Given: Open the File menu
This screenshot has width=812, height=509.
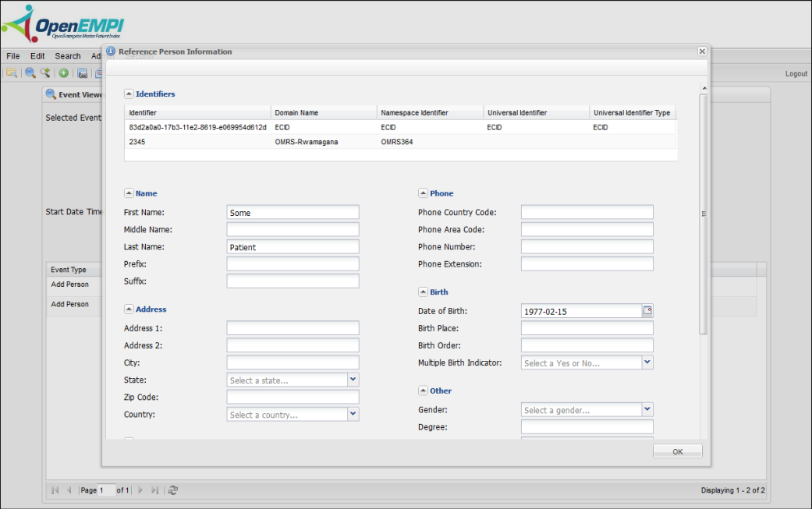Looking at the screenshot, I should [x=13, y=56].
